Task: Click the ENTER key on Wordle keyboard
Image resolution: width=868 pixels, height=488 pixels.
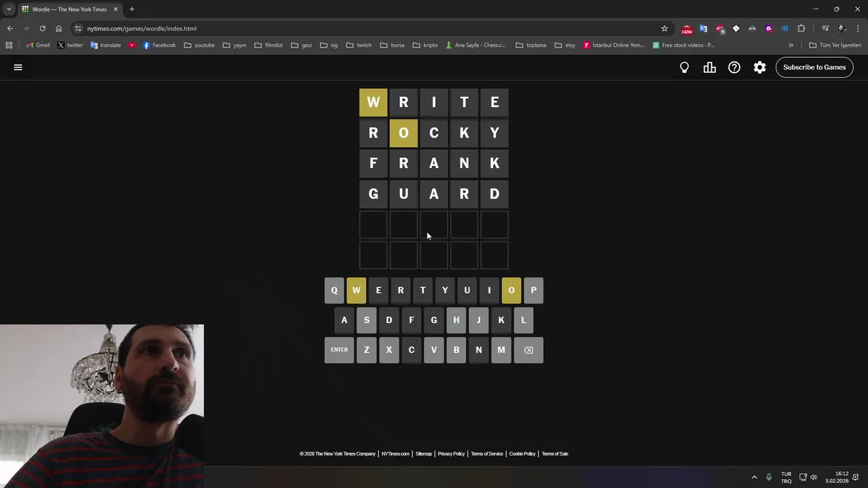Action: tap(339, 350)
